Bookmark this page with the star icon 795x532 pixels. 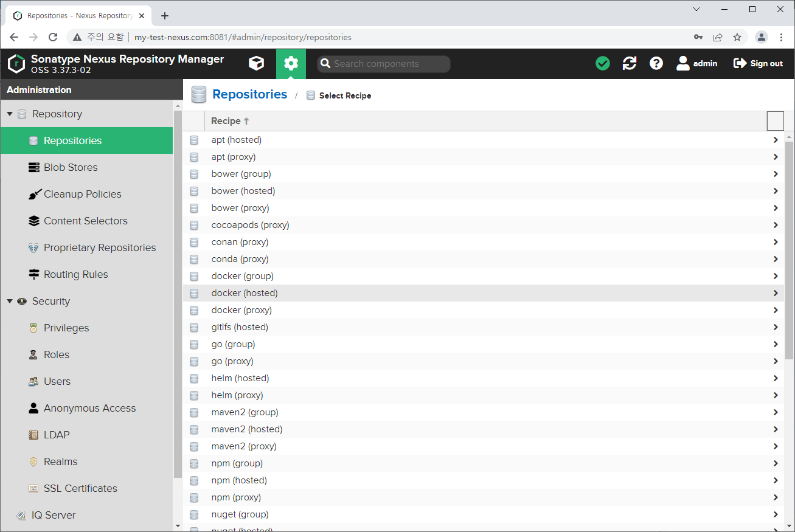click(x=737, y=37)
